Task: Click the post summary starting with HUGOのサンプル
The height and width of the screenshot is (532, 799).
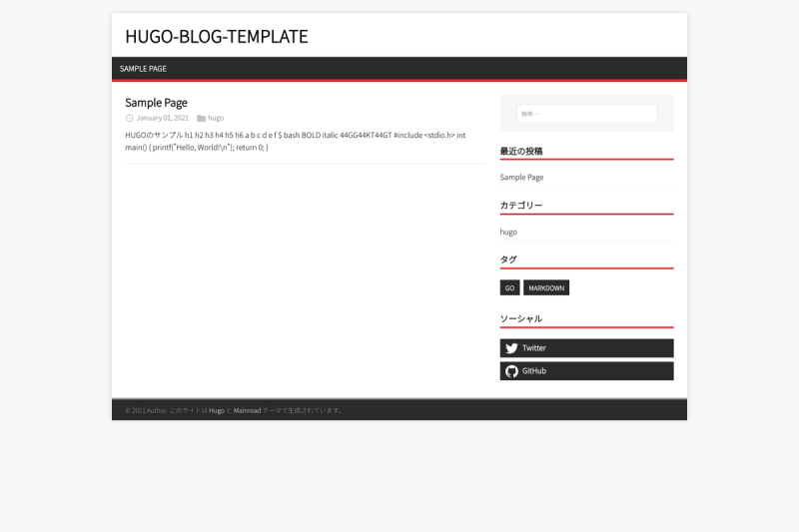Action: coord(296,141)
